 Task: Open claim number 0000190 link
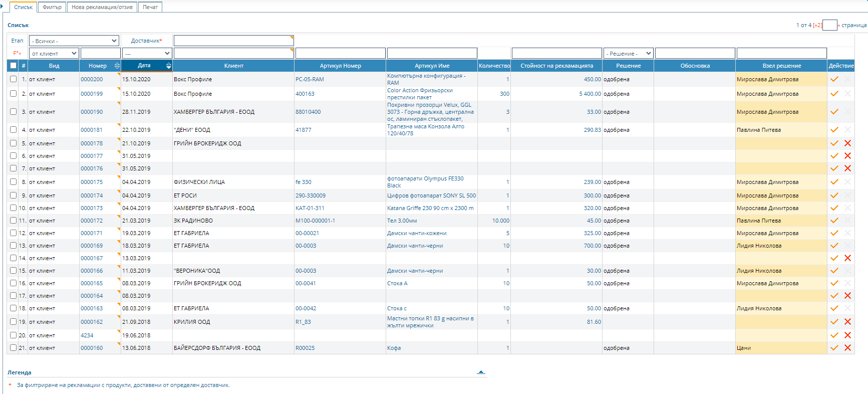[x=92, y=112]
